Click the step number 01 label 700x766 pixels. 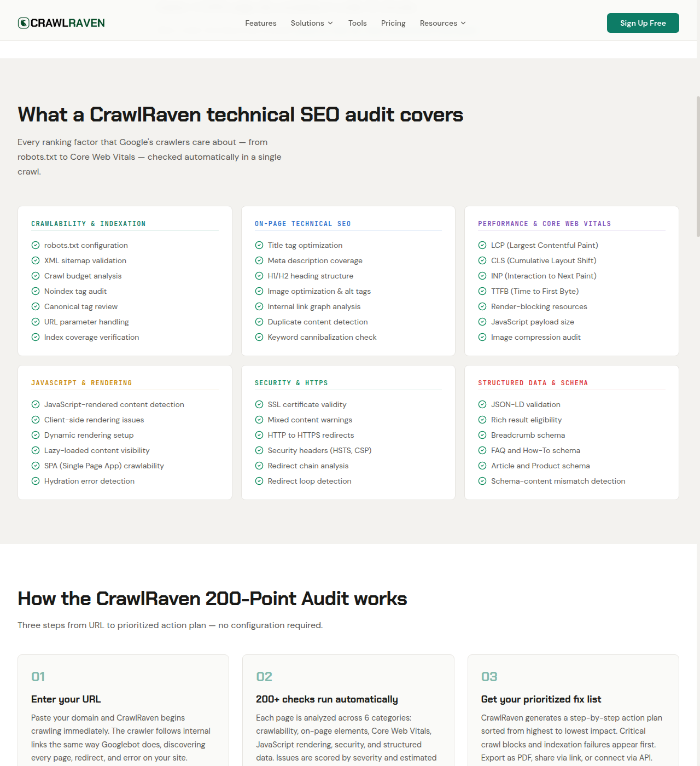coord(38,677)
